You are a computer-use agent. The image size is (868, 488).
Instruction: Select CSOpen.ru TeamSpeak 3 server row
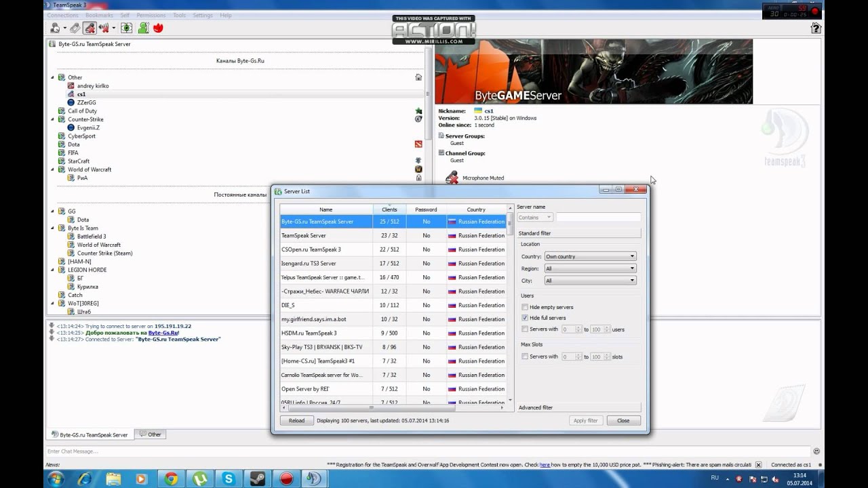pyautogui.click(x=393, y=249)
